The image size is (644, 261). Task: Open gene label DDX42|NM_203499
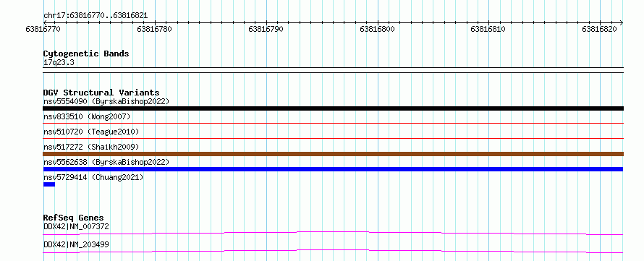(x=76, y=245)
